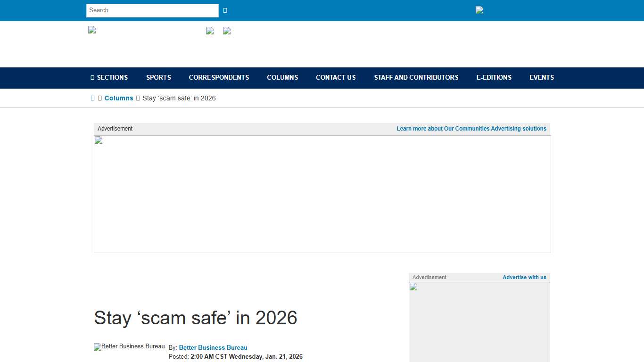Viewport: 644px width, 362px height.
Task: Click the icon in the top-right header bar
Action: click(479, 10)
